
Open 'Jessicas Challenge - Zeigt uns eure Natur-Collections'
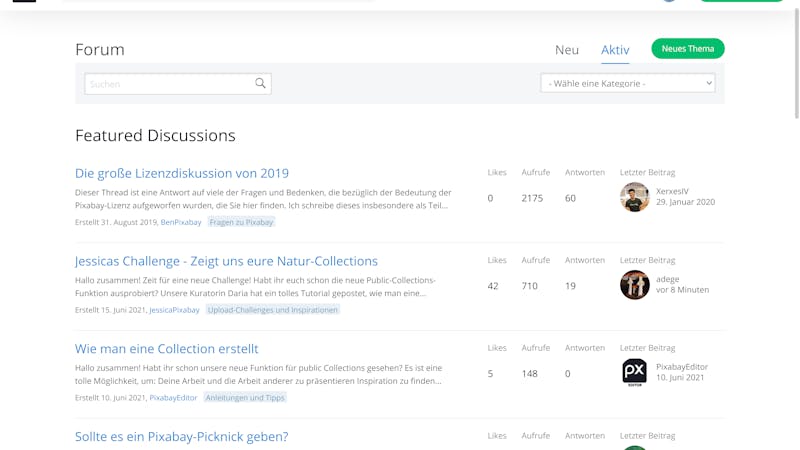(227, 261)
